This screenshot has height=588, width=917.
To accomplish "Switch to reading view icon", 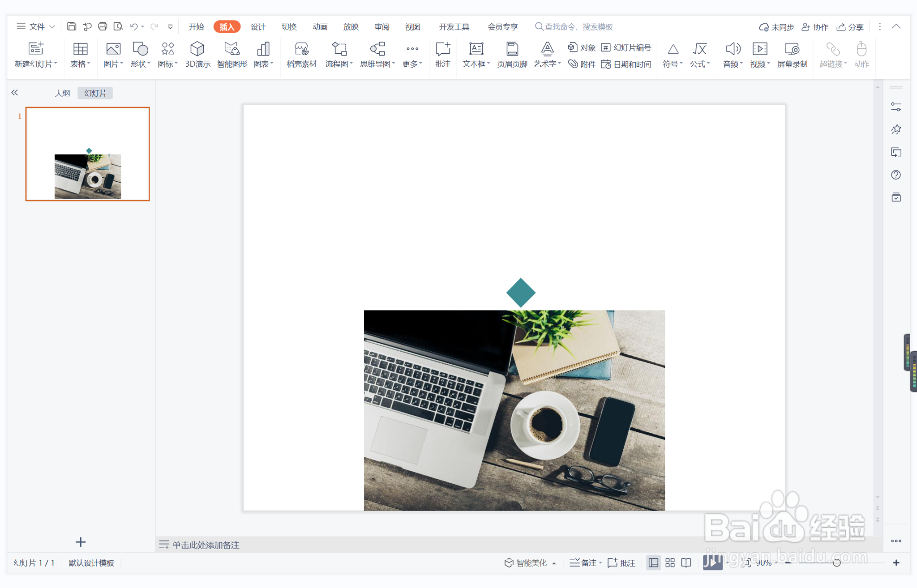I will [x=686, y=563].
